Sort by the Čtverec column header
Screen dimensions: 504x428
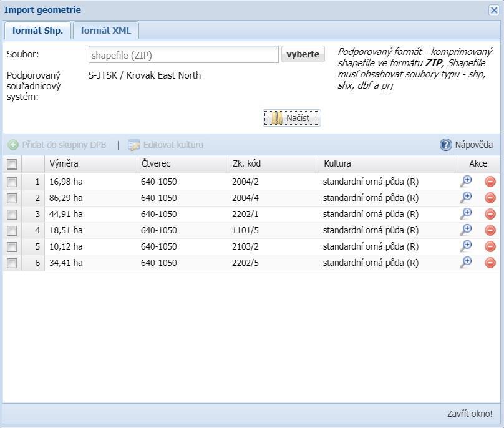tap(182, 163)
